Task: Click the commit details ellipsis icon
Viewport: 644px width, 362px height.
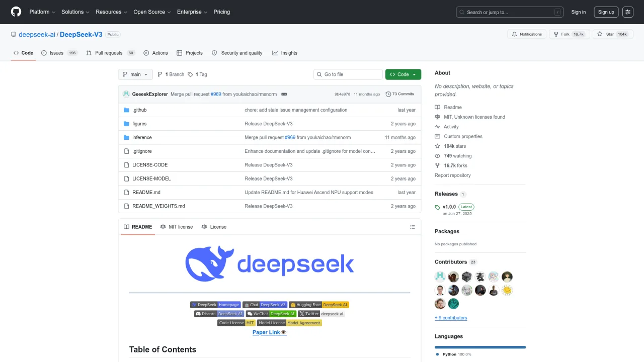Action: (284, 94)
